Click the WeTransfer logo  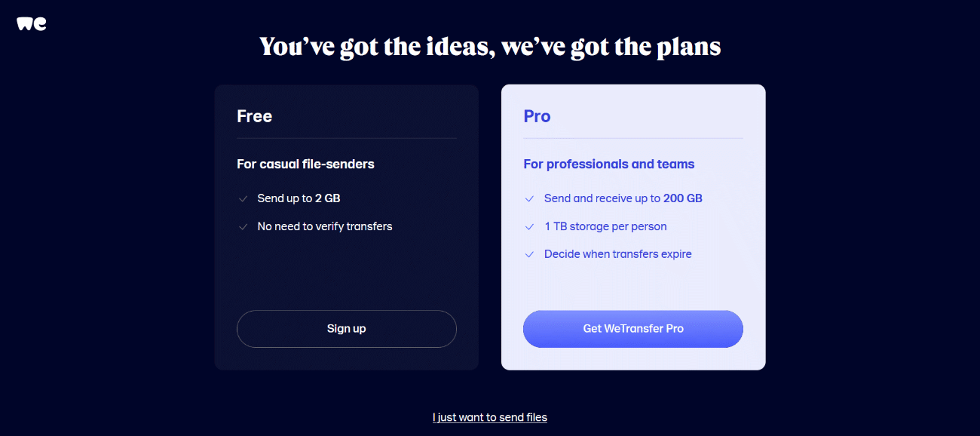click(x=30, y=23)
